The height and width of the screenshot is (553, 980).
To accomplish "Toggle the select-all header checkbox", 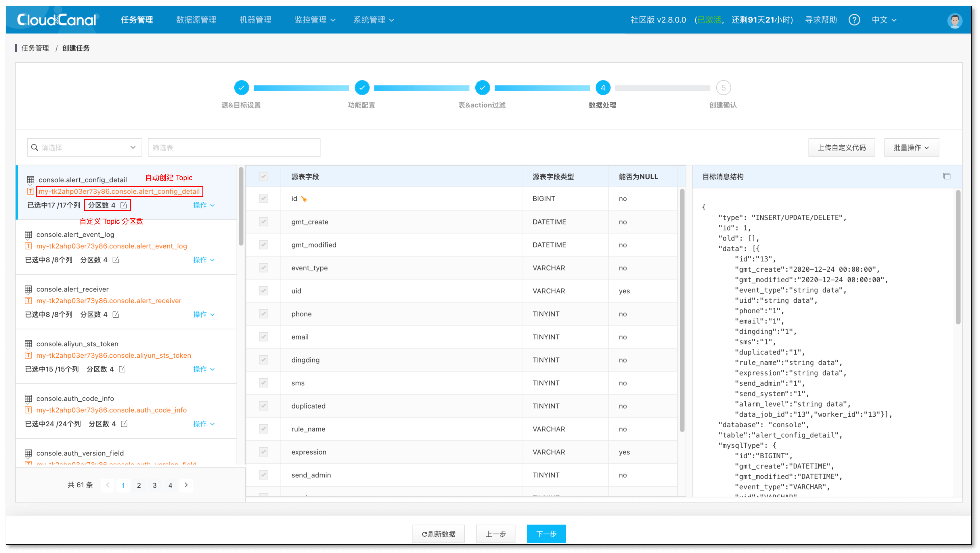I will tap(263, 177).
